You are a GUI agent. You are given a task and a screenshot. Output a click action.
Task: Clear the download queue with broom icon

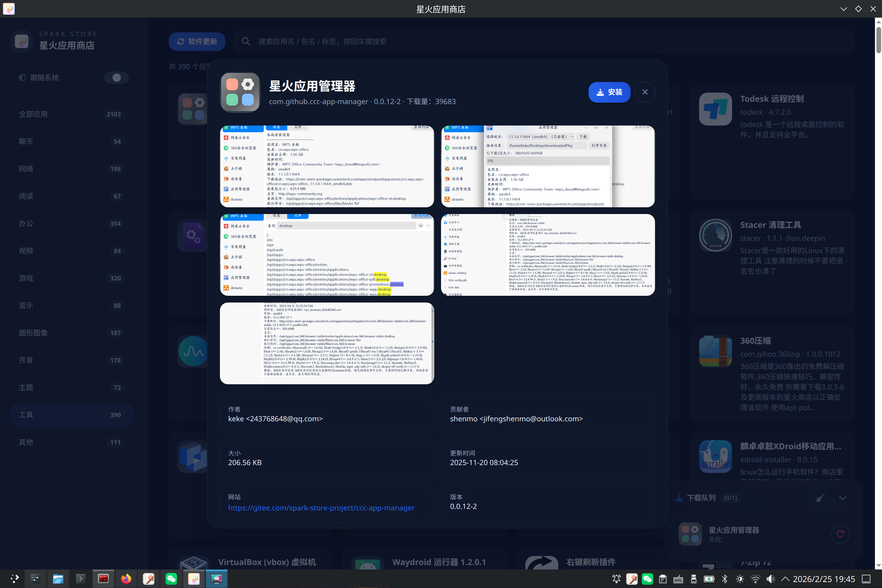820,498
